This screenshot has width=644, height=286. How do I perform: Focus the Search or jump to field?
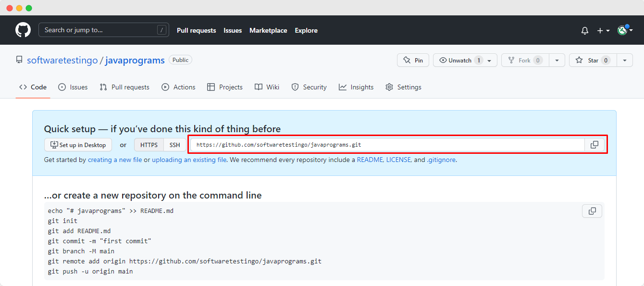coord(104,30)
